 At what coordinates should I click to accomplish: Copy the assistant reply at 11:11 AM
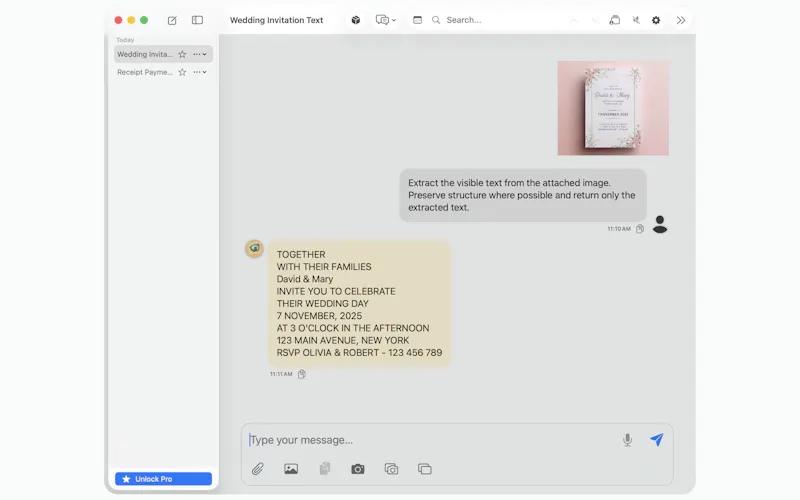click(x=302, y=374)
